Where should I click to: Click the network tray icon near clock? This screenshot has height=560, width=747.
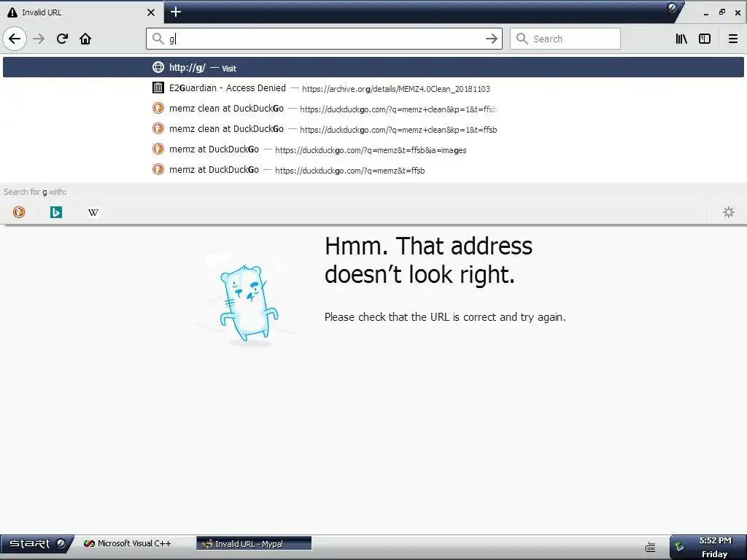679,545
